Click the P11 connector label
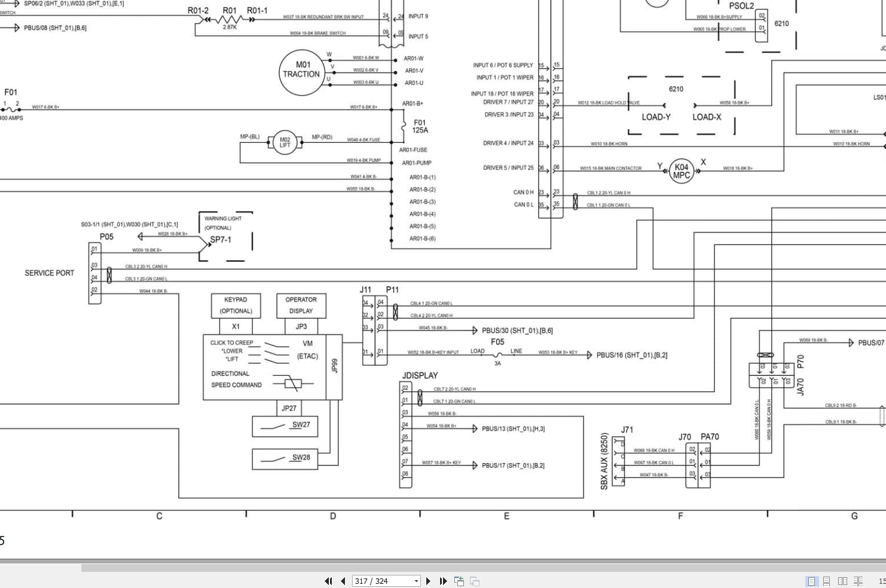This screenshot has width=886, height=588. (392, 290)
